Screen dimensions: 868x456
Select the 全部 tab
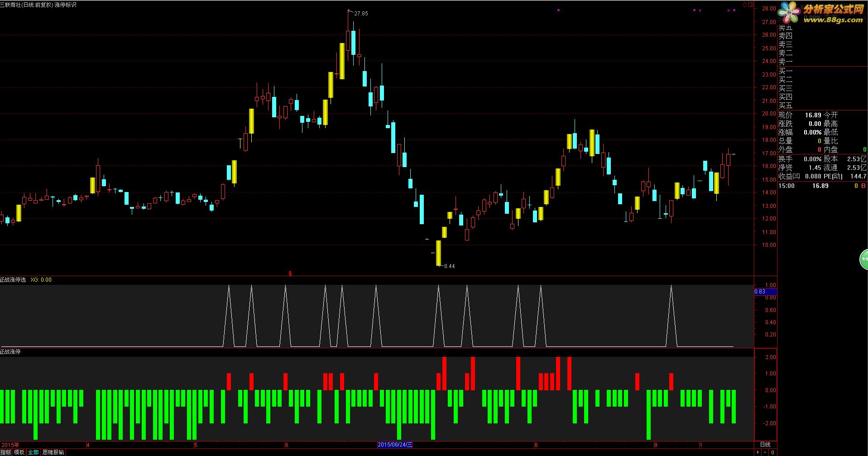pos(34,452)
